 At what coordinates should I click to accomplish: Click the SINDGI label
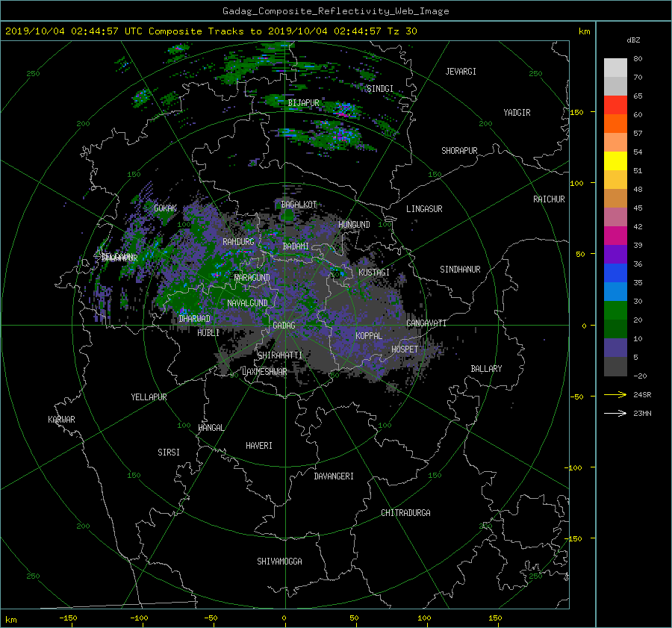[x=380, y=88]
